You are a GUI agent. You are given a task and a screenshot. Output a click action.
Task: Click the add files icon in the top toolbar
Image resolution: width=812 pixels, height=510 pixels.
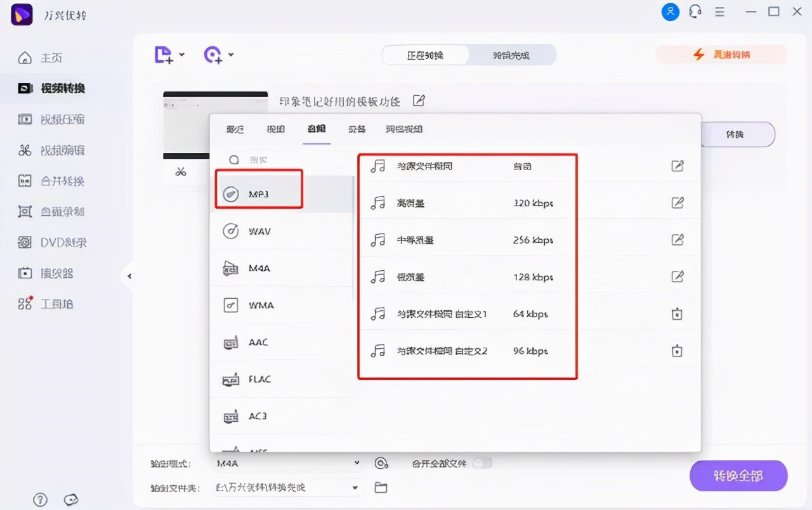163,55
